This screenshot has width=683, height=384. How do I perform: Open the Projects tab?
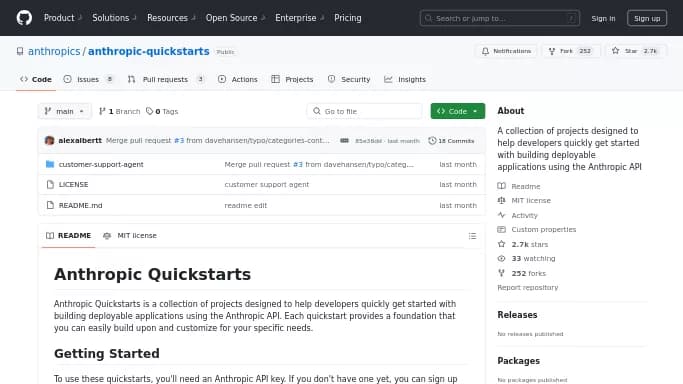point(292,79)
